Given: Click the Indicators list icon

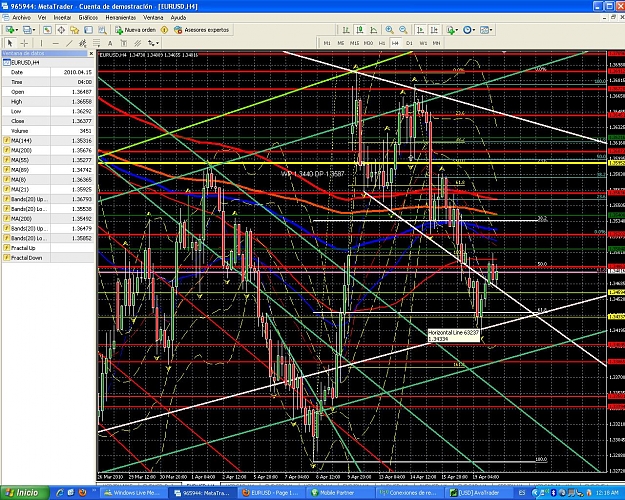Looking at the screenshot, I should 451,30.
